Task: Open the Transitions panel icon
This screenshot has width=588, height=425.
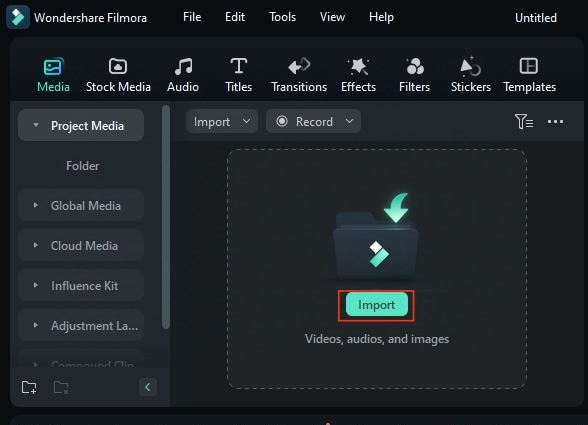Action: (299, 66)
